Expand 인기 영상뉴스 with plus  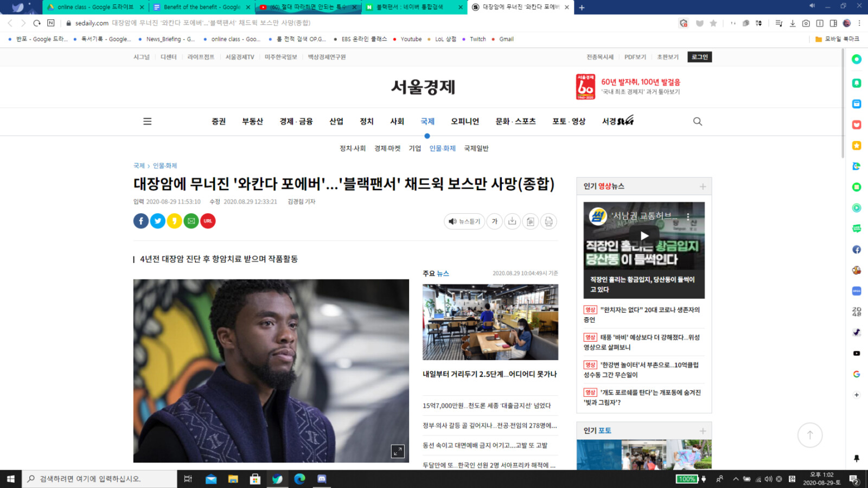[x=703, y=187]
